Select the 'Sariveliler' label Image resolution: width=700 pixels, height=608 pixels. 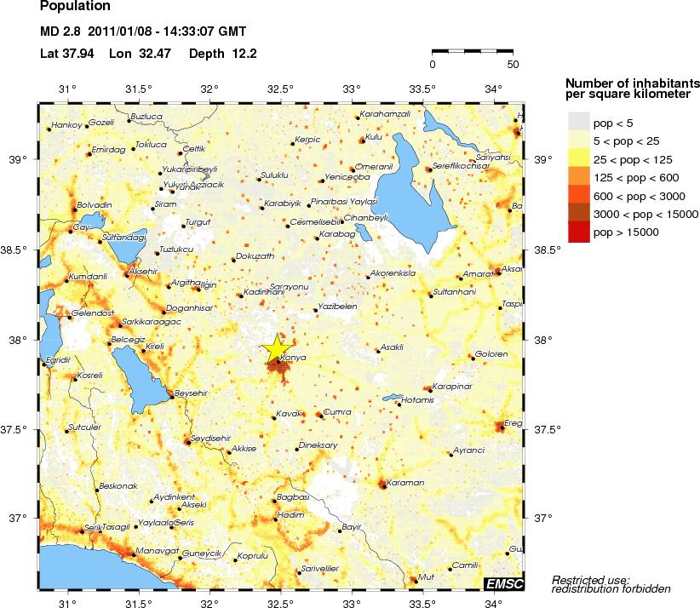pos(320,569)
